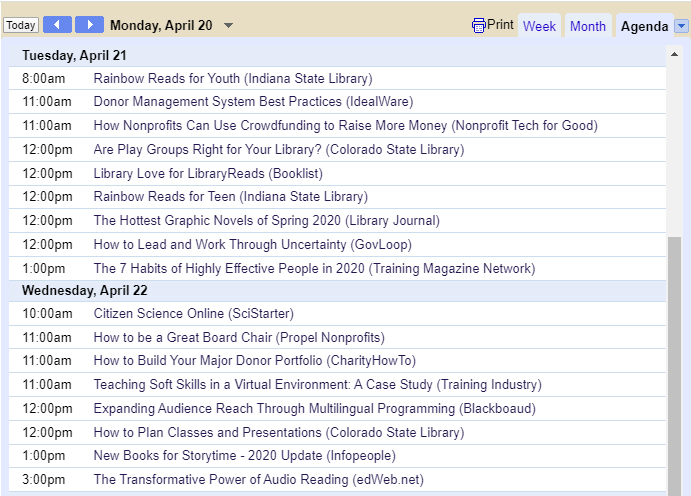
Task: Open How to be a Great Board Chair
Action: click(x=239, y=338)
